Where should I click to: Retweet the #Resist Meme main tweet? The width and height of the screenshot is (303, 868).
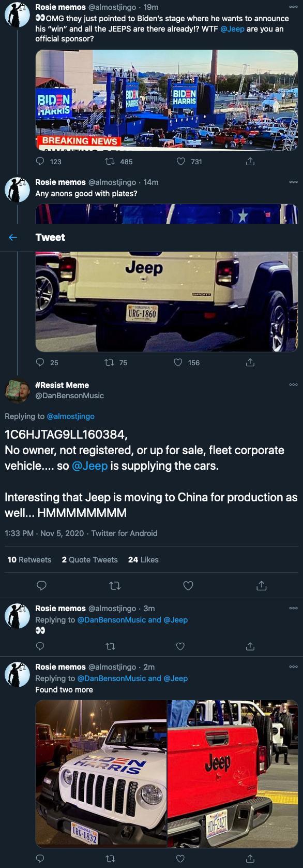115,586
